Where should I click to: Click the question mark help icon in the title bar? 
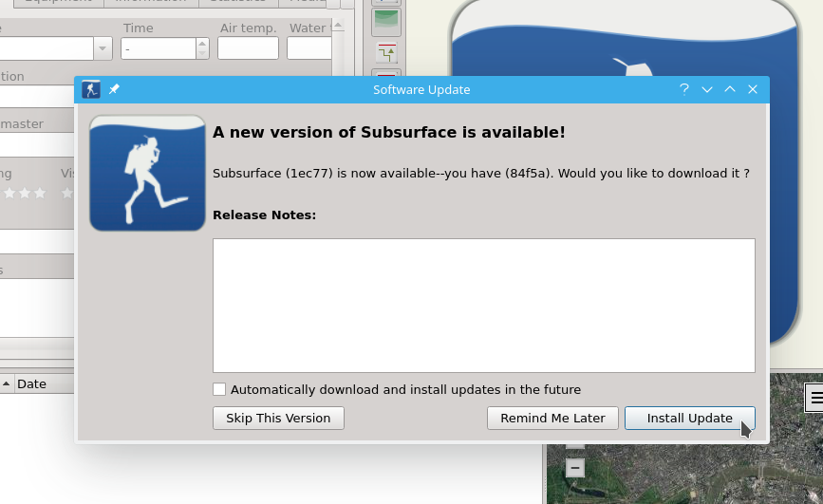click(683, 89)
